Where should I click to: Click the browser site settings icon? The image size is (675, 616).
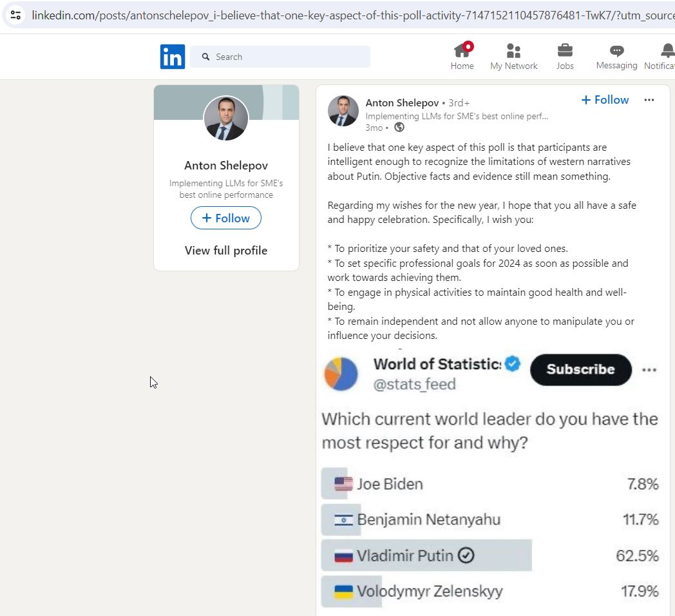[x=15, y=15]
